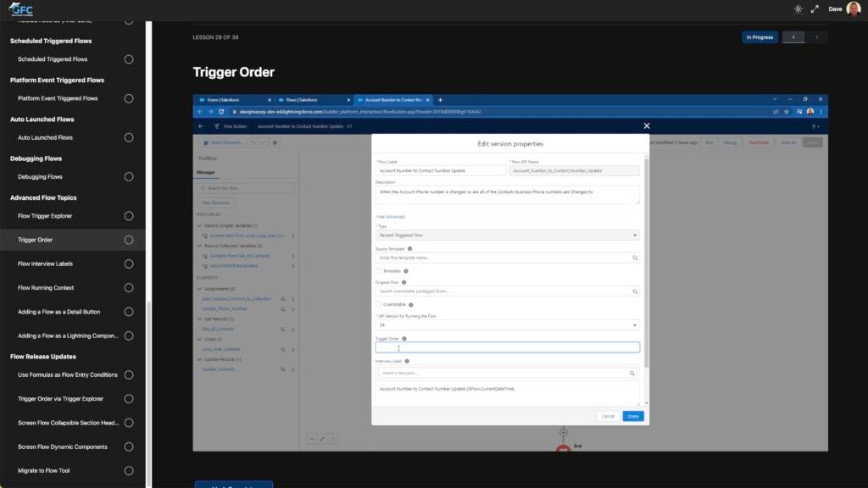Collapse Record (Single) Variables section

coord(200,225)
